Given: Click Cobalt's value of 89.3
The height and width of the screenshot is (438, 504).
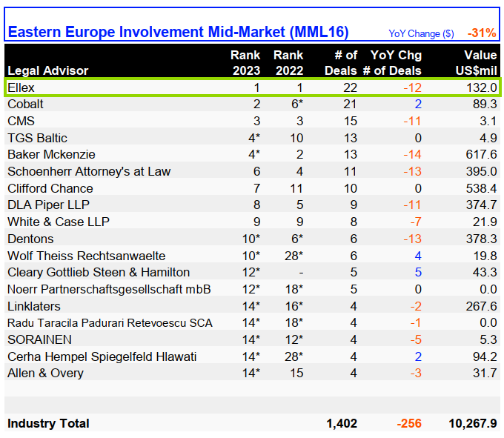Looking at the screenshot, I should pyautogui.click(x=485, y=104).
